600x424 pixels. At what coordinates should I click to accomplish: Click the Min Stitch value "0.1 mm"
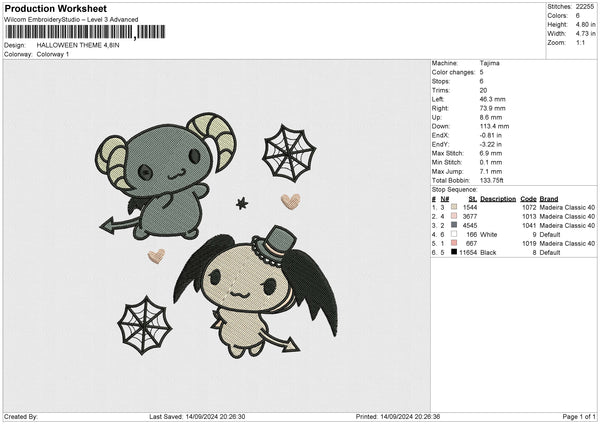tap(491, 162)
